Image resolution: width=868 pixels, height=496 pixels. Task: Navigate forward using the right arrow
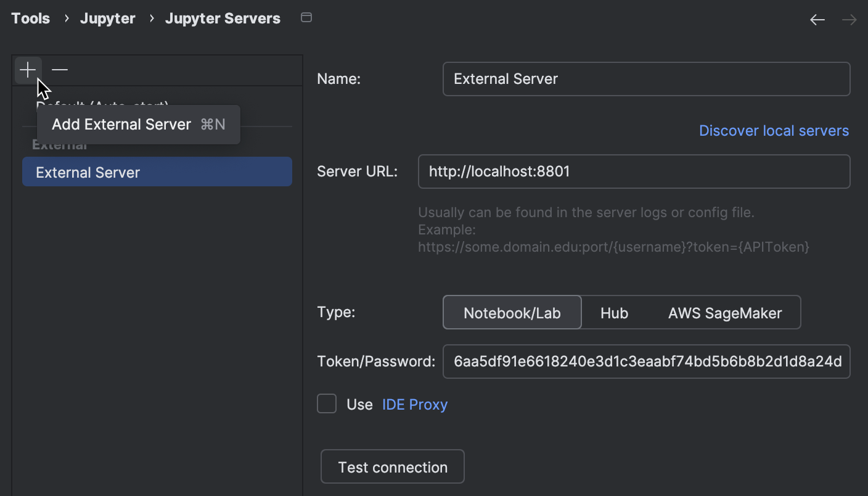[x=849, y=20]
